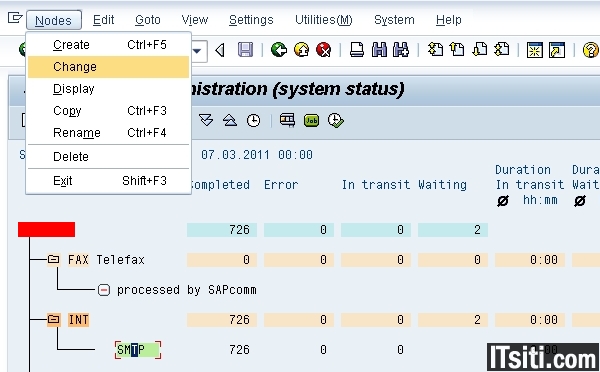600x372 pixels.
Task: Click the SMTP row Error value 0
Action: (323, 350)
